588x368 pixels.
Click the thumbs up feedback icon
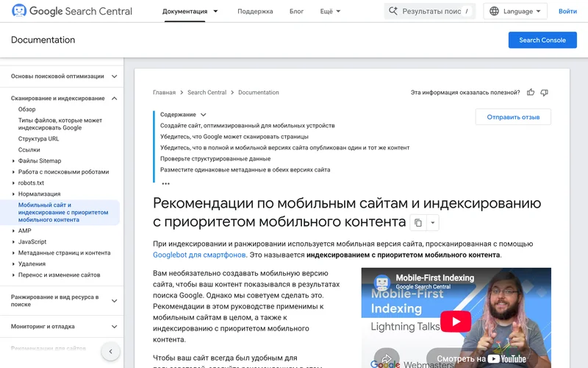tap(530, 93)
